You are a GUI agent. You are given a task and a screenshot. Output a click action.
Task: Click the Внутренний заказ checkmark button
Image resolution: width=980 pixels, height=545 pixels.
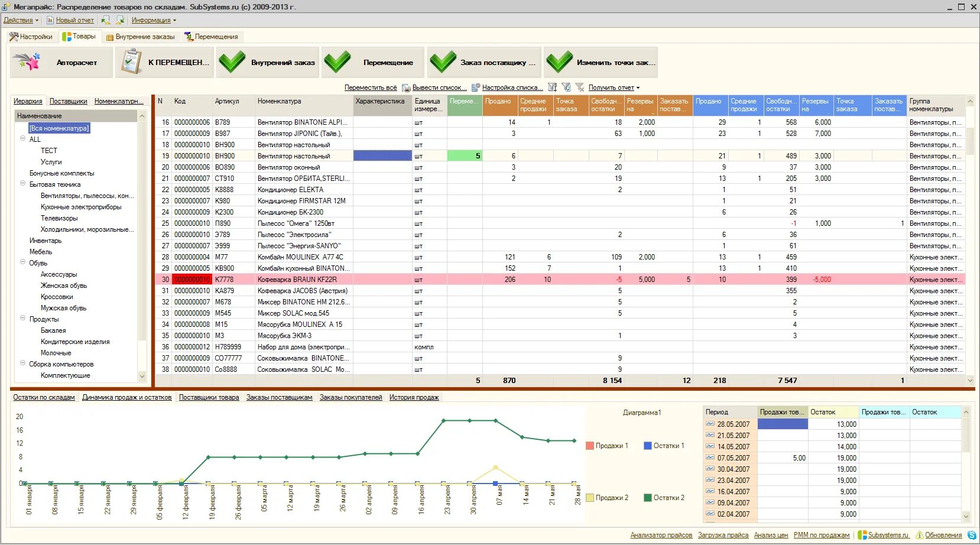[x=268, y=62]
